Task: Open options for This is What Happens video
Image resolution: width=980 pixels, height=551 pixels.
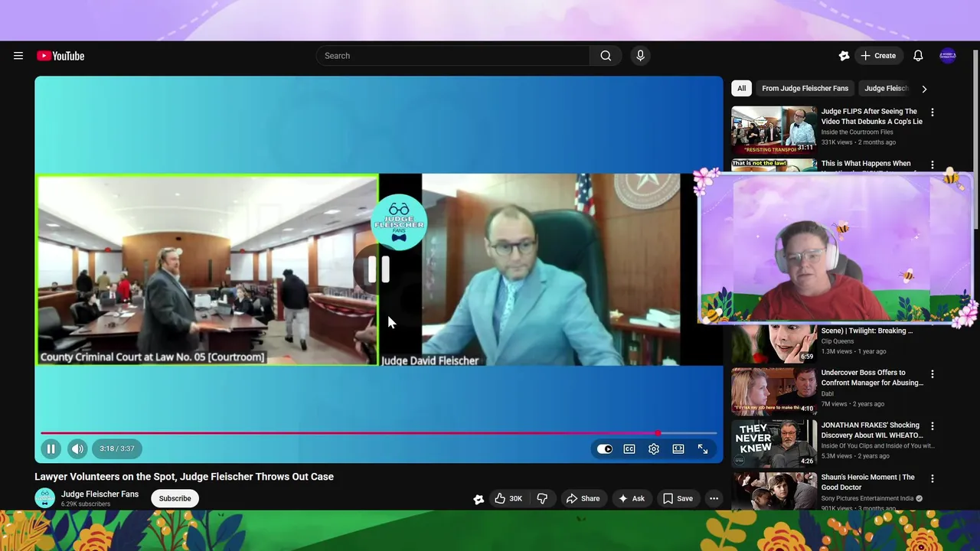Action: 932,165
